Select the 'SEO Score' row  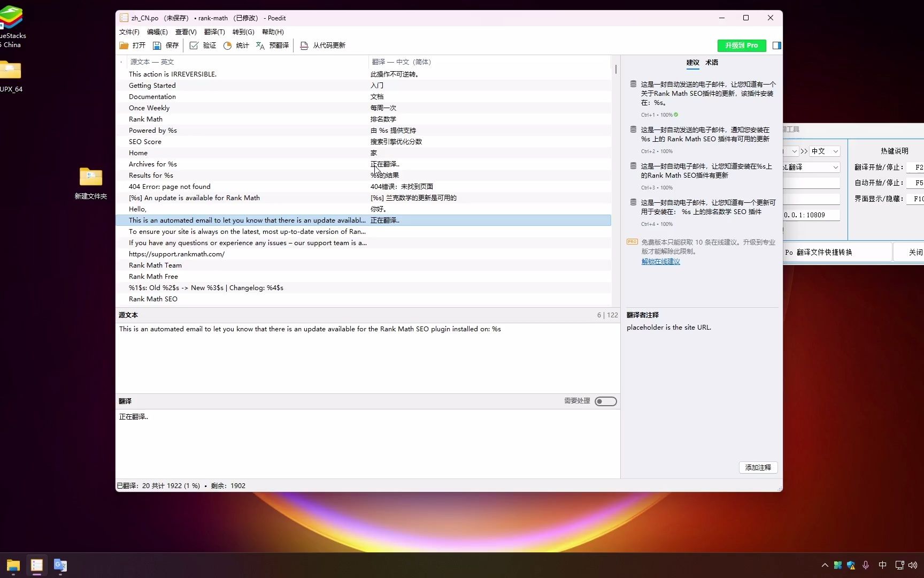click(364, 142)
